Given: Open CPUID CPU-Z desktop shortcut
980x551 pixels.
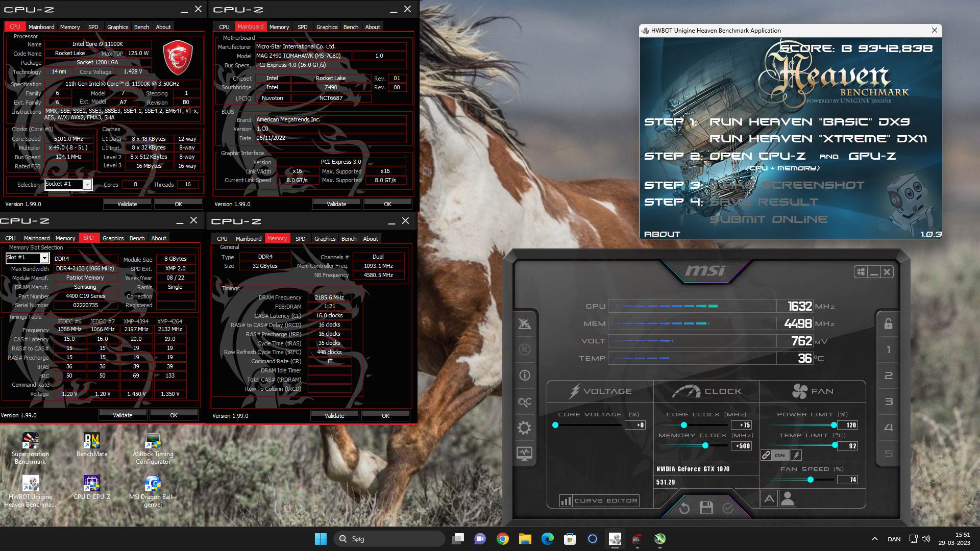Looking at the screenshot, I should [x=92, y=487].
